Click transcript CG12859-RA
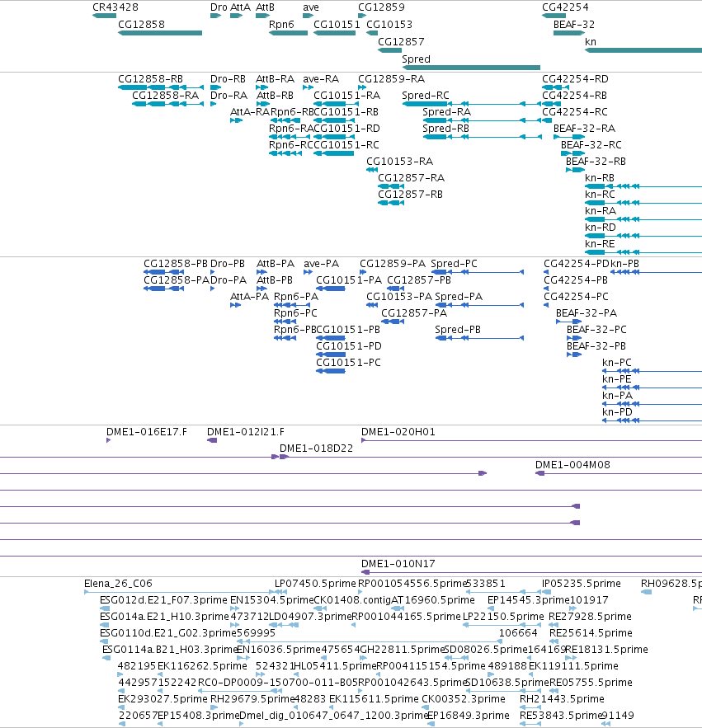 pos(392,79)
